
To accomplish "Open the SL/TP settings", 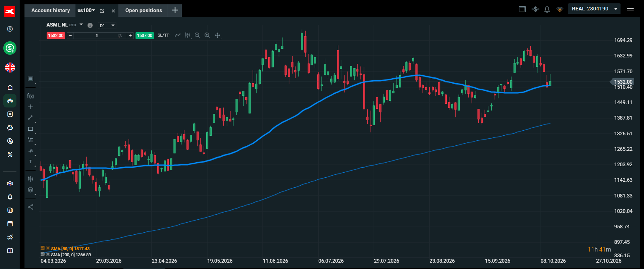I will (x=163, y=35).
